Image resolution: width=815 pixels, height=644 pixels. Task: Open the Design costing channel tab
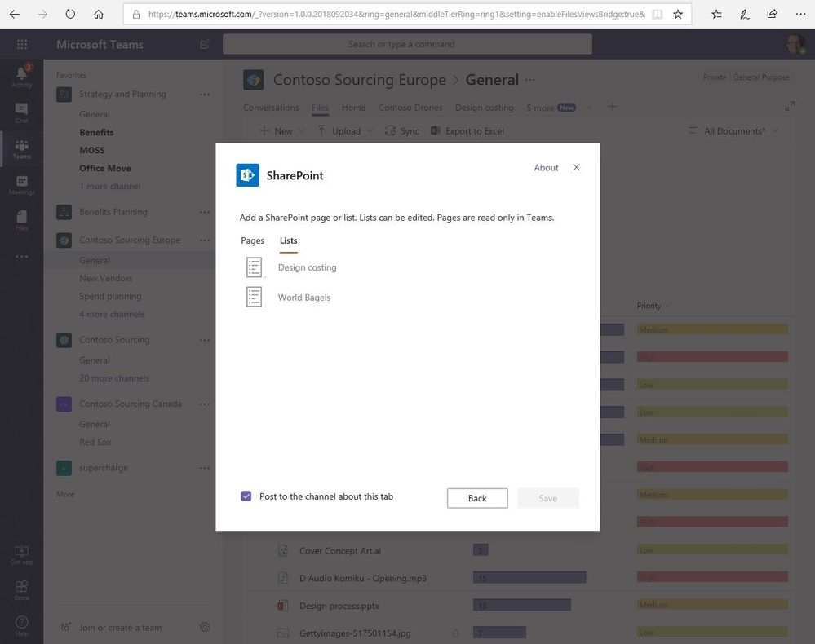485,108
